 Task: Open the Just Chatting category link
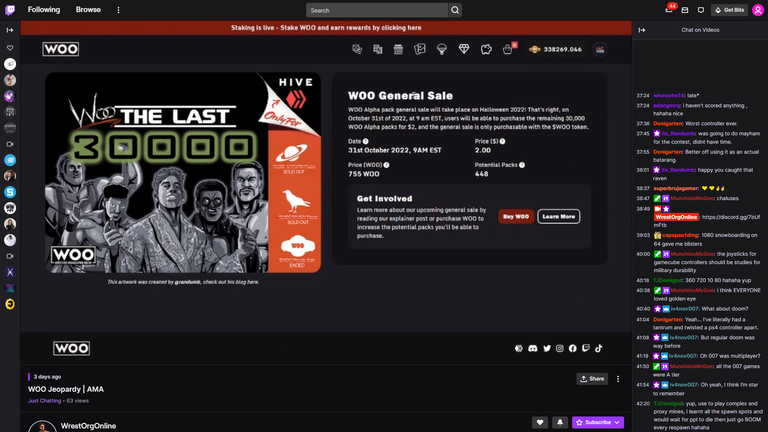click(45, 401)
